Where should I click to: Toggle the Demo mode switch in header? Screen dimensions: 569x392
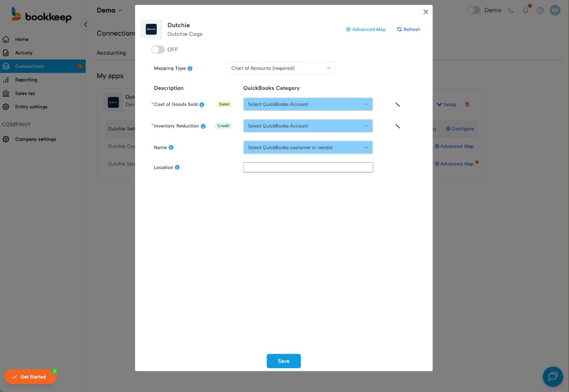[473, 10]
